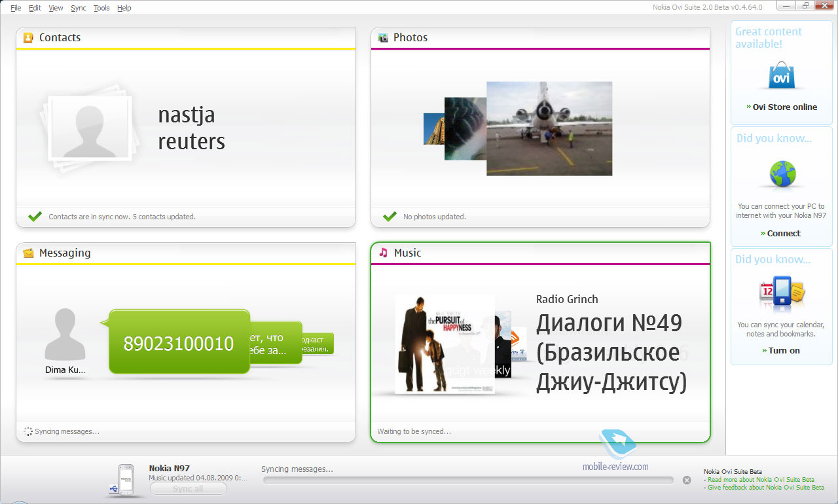This screenshot has height=504, width=838.
Task: Click the Messaging envelope header icon
Action: point(28,253)
